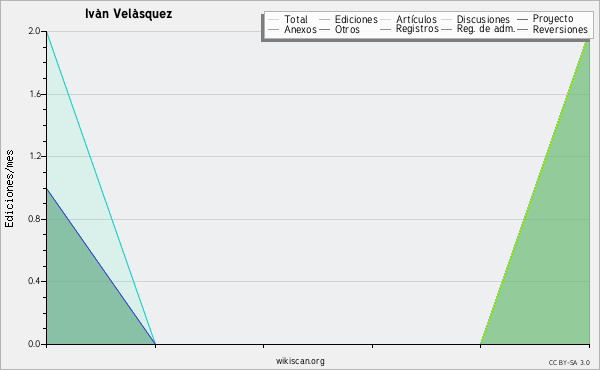Click the 0.8 y-axis value
600x370 pixels.
(x=34, y=219)
